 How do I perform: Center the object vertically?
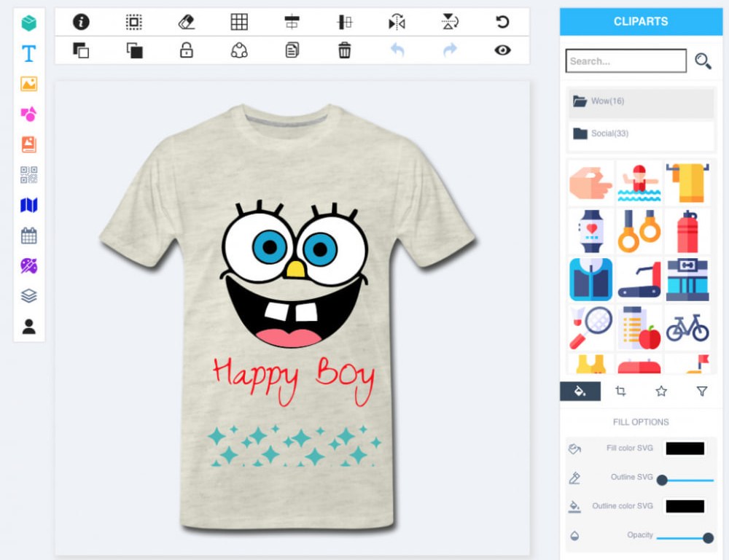[345, 22]
